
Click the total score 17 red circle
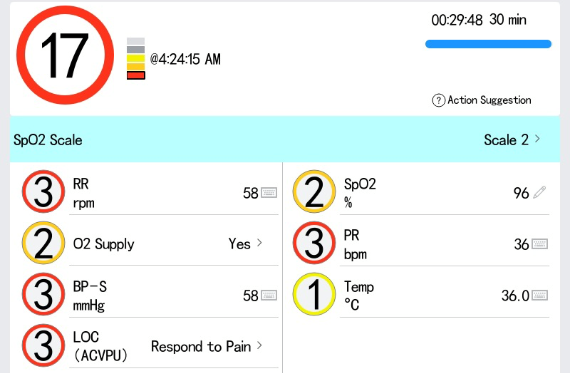(65, 55)
